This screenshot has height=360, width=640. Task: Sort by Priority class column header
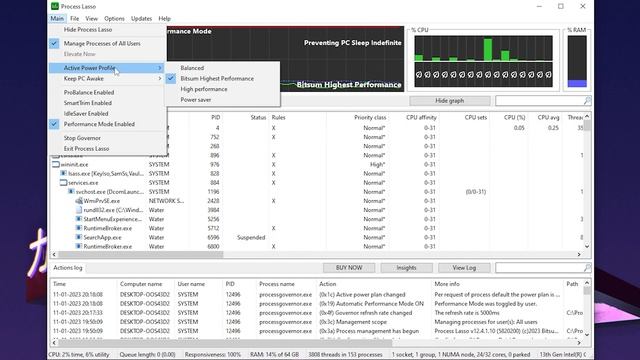click(x=370, y=118)
